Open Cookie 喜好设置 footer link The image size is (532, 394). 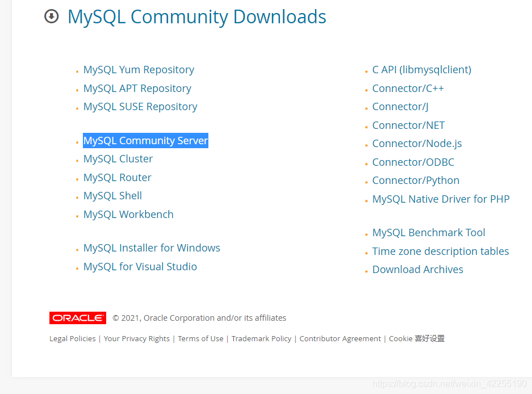click(417, 339)
